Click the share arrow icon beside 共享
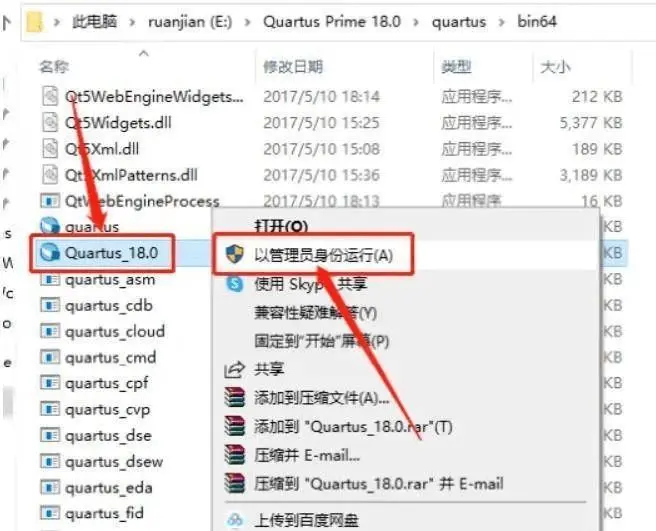Image resolution: width=656 pixels, height=531 pixels. pos(234,369)
